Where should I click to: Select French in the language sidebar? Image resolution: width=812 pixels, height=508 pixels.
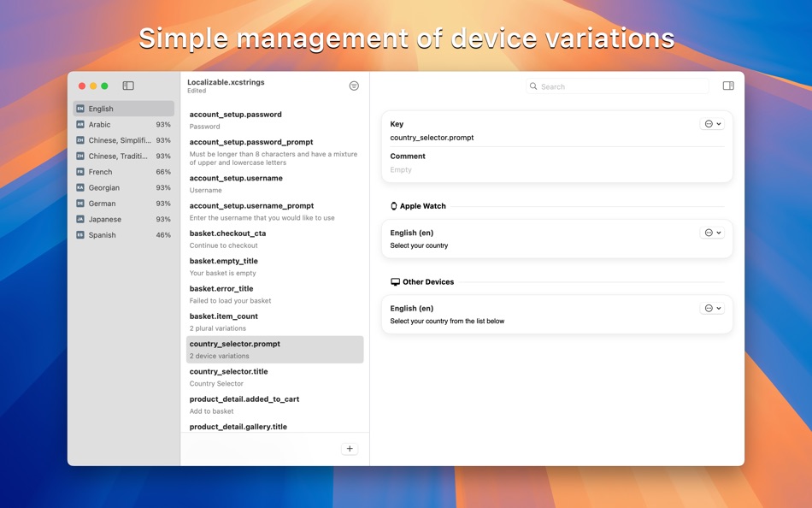coord(124,172)
